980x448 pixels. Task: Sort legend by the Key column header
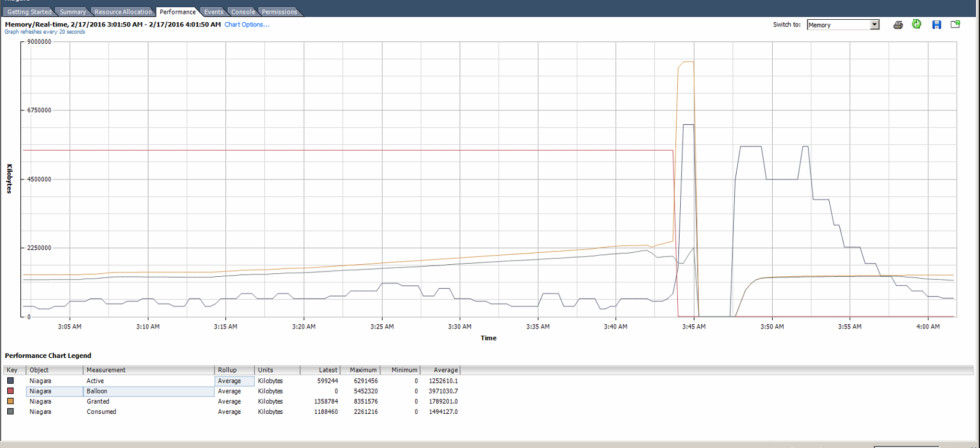14,370
